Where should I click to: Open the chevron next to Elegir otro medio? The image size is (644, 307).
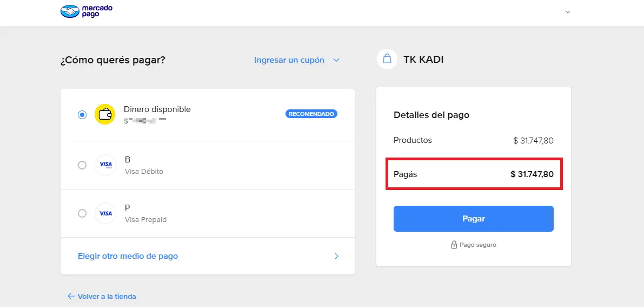click(x=336, y=256)
